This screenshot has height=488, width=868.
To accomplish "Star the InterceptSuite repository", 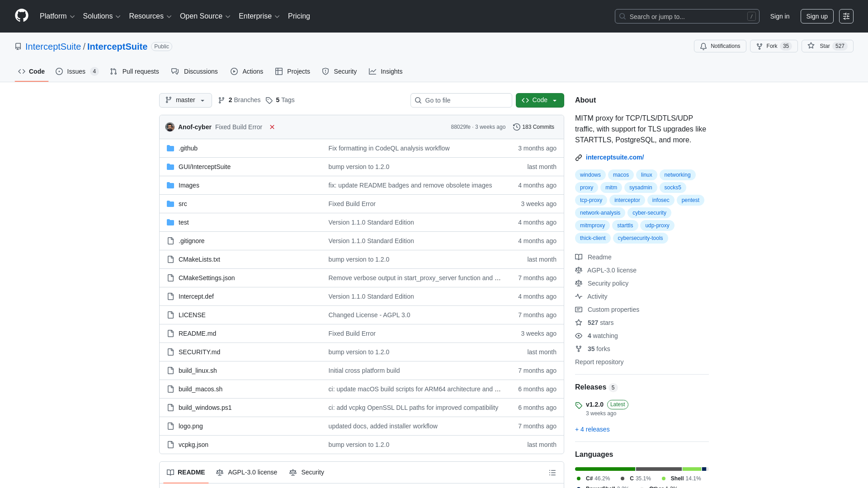I will point(824,46).
